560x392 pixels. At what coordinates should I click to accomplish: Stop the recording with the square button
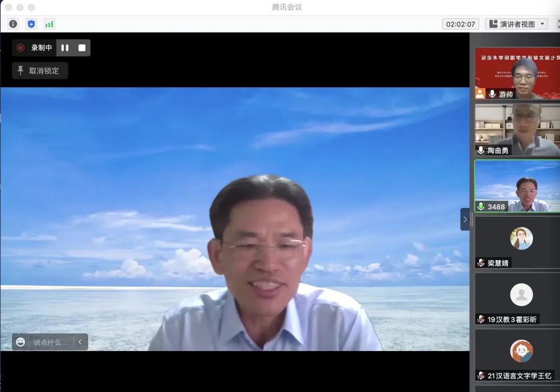pyautogui.click(x=82, y=48)
